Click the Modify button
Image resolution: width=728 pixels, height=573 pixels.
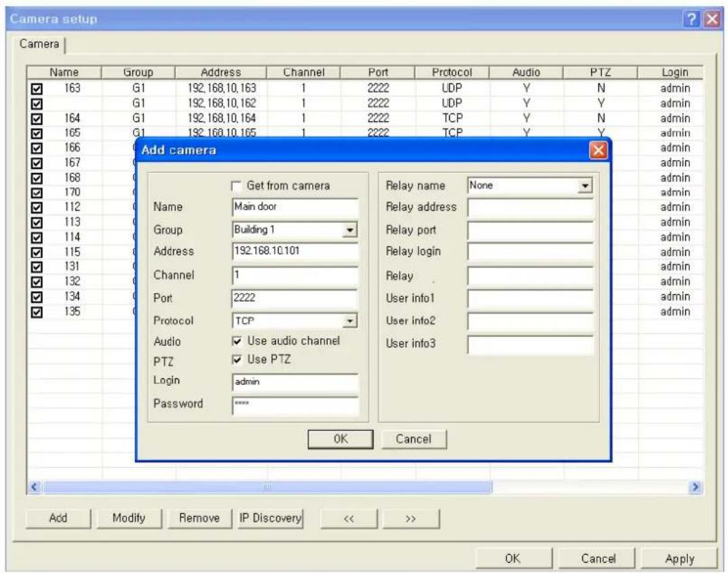[129, 518]
